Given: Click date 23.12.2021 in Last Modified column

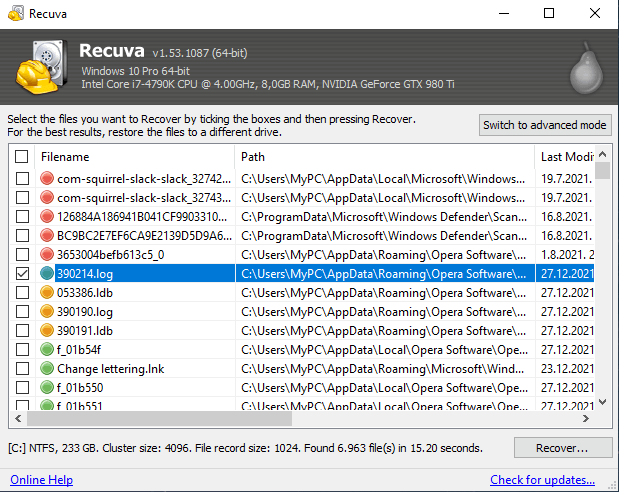Looking at the screenshot, I should coord(567,368).
